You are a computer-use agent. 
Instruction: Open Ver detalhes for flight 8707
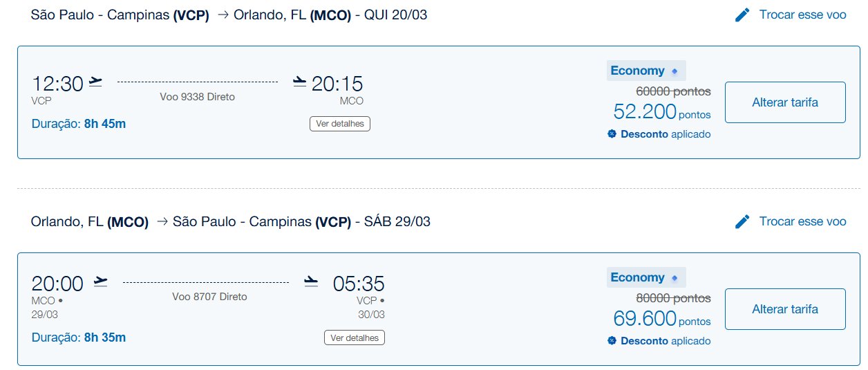(355, 337)
